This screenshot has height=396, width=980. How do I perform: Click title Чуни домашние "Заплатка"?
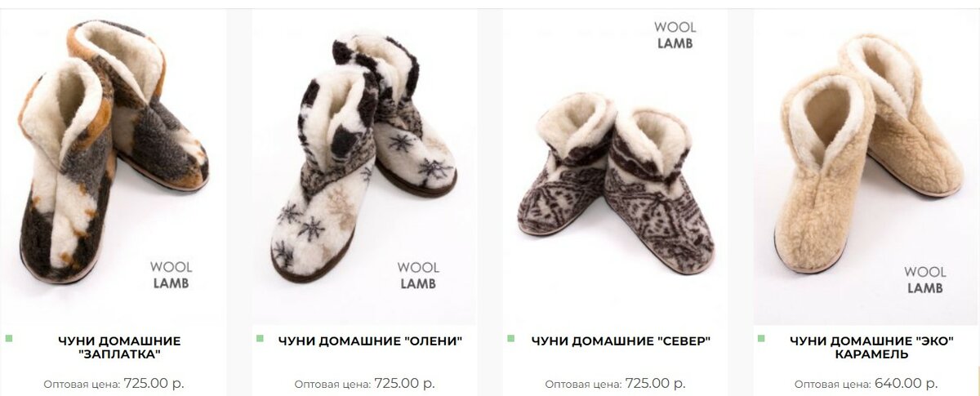(119, 347)
